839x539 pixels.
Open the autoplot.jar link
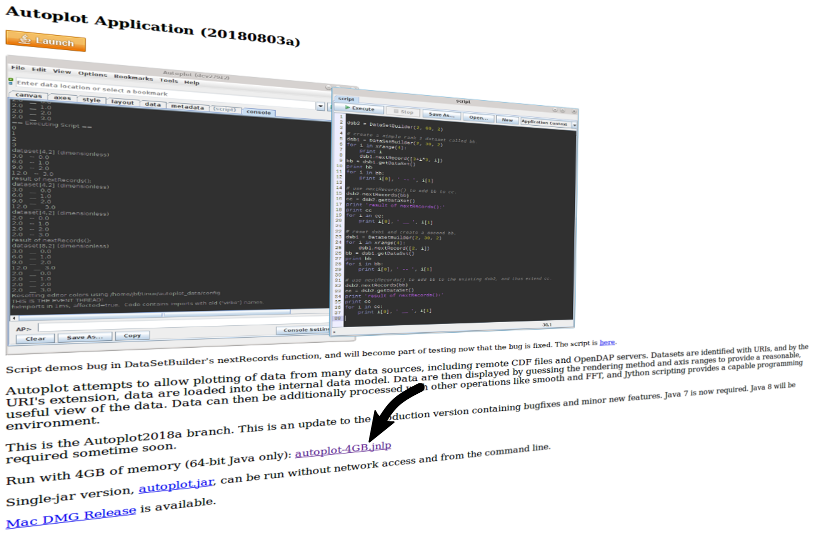[177, 485]
